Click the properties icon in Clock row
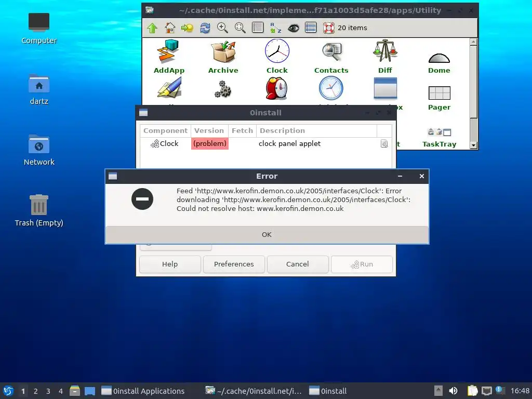532x399 pixels. point(384,143)
